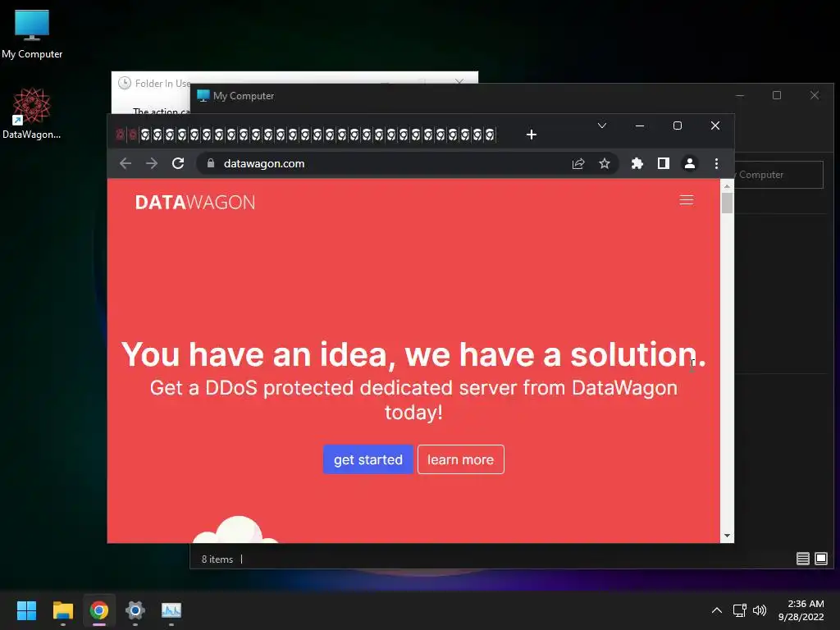Open Chrome extensions puzzle icon
Viewport: 840px width, 630px height.
637,163
